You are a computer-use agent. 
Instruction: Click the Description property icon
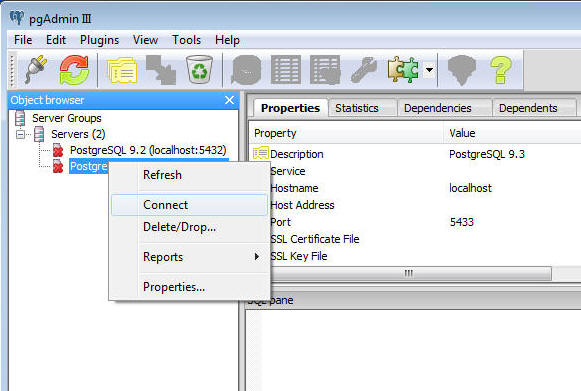coord(260,153)
